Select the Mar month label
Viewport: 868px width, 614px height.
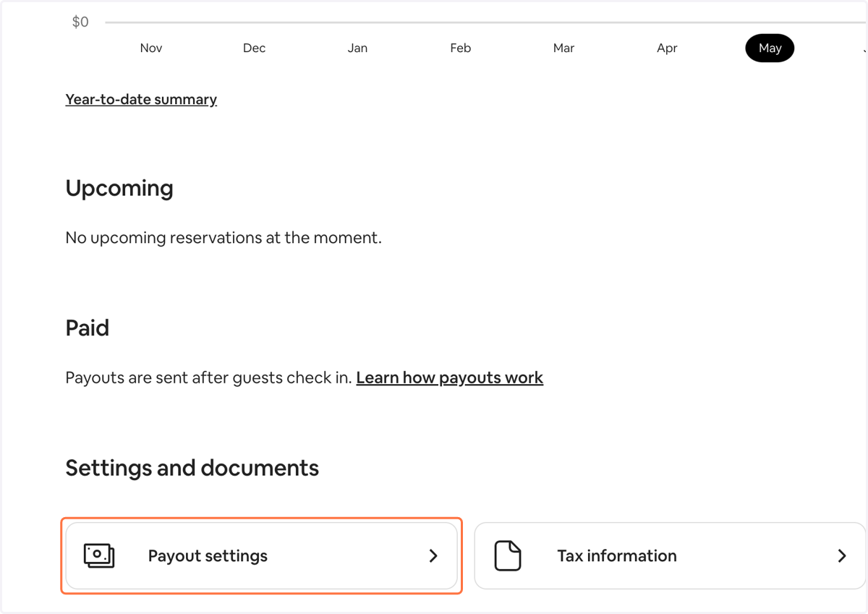pyautogui.click(x=563, y=48)
